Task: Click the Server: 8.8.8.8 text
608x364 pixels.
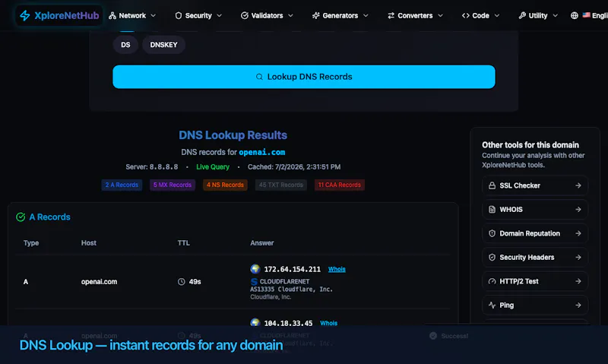Action: click(151, 166)
